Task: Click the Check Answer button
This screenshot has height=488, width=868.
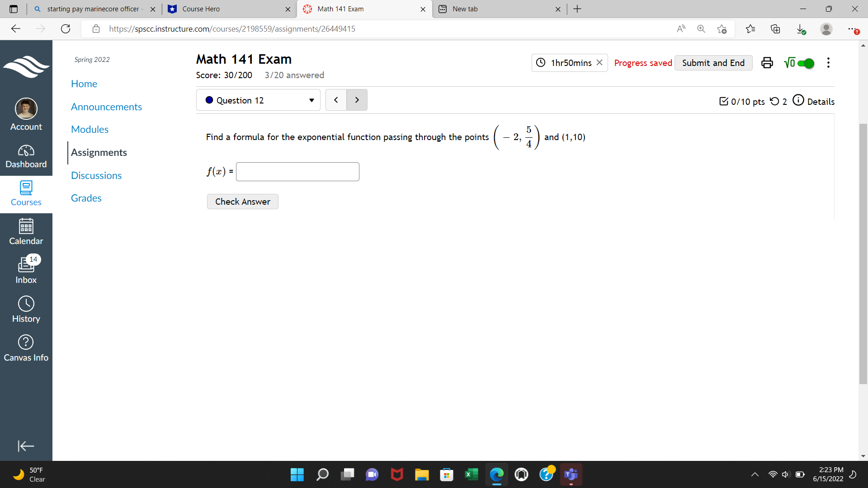Action: click(242, 202)
